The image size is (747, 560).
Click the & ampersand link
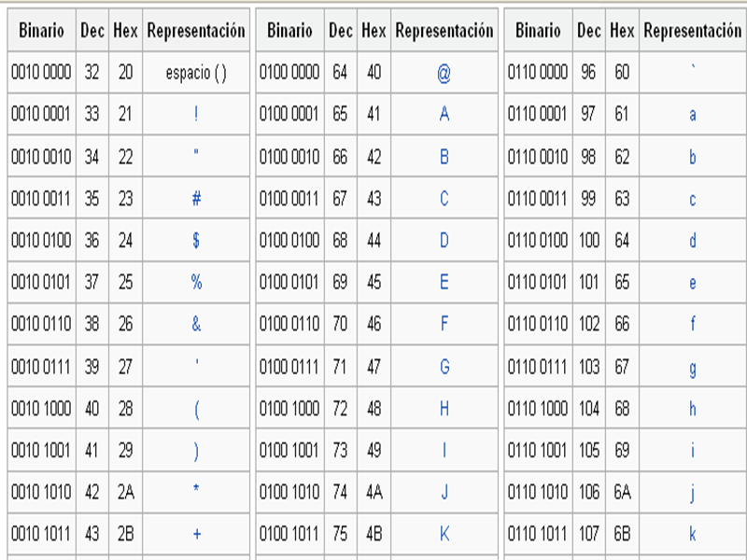pyautogui.click(x=196, y=324)
